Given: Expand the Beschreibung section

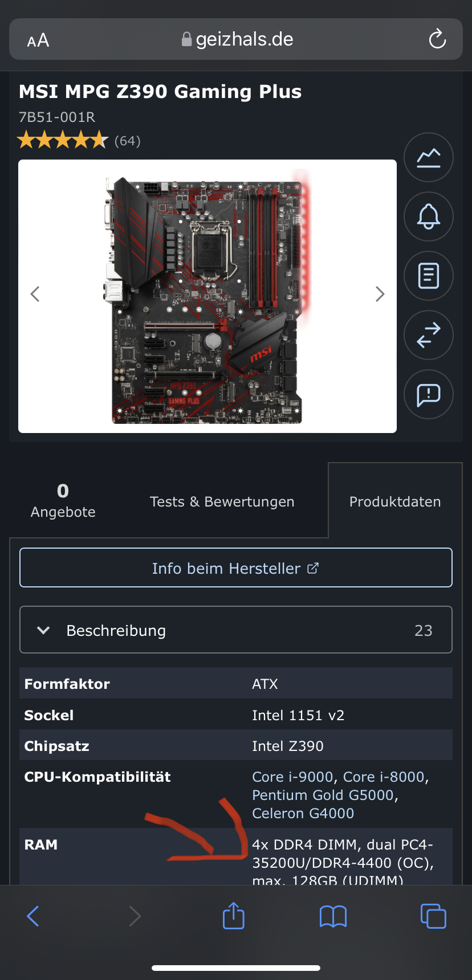Looking at the screenshot, I should 236,630.
